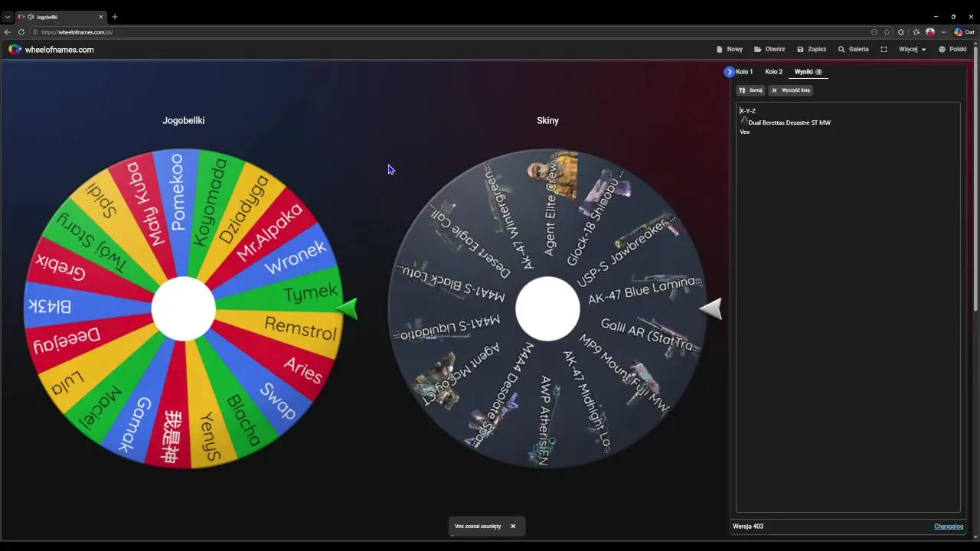
Task: Click the Jogobellki wheel title
Action: [183, 121]
